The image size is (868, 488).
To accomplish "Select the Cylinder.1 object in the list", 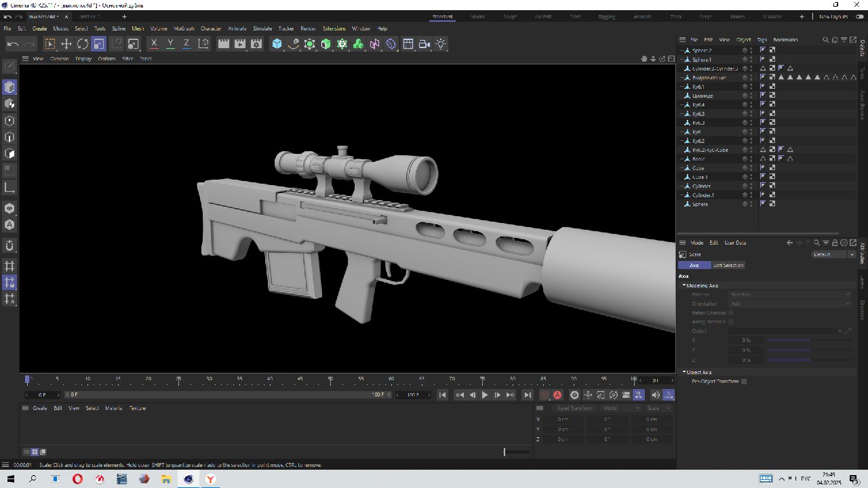I will point(703,195).
